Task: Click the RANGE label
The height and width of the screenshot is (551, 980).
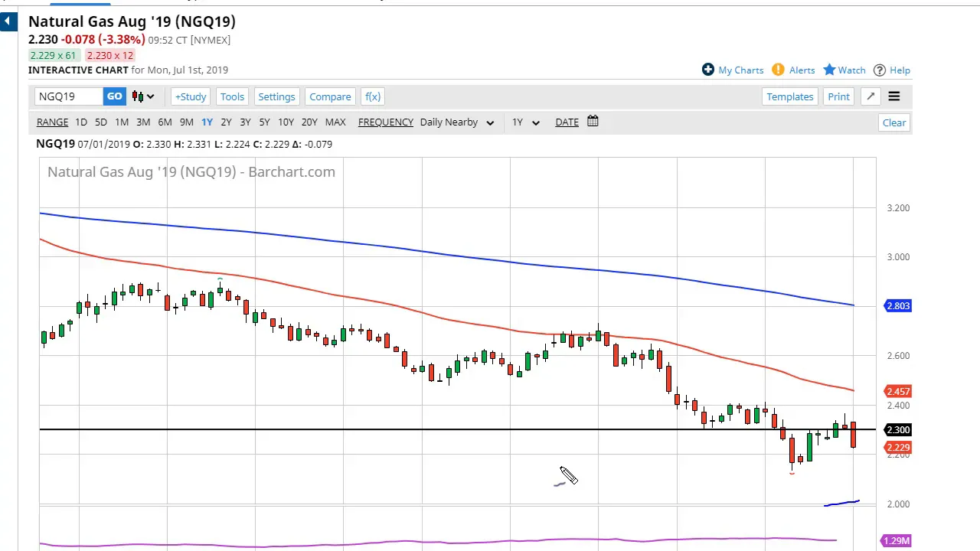Action: (x=52, y=122)
